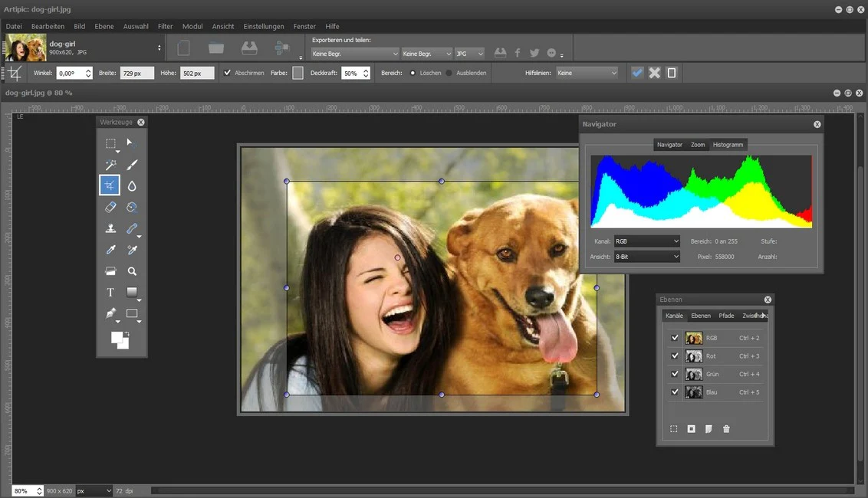Viewport: 868px width, 498px height.
Task: Pick the magic wand tool
Action: [110, 164]
